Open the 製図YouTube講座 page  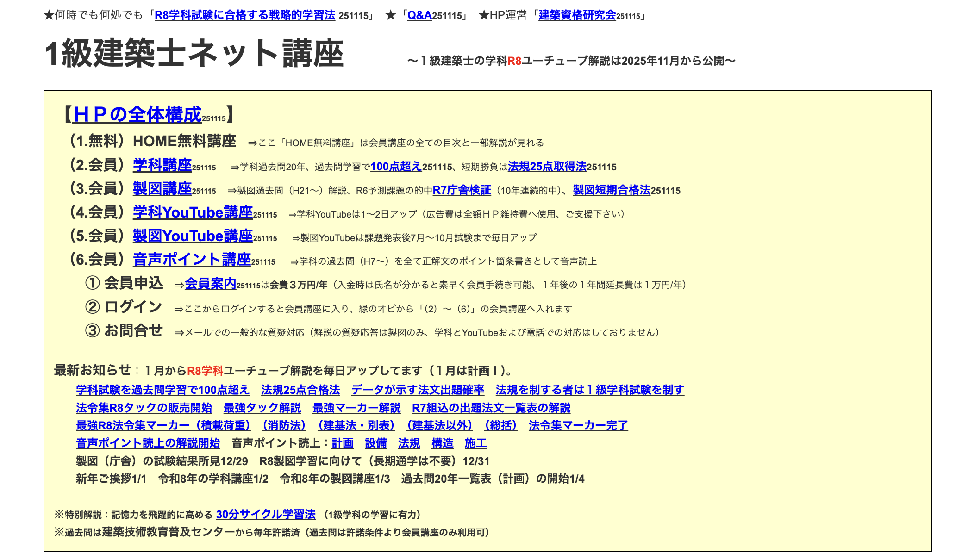192,236
